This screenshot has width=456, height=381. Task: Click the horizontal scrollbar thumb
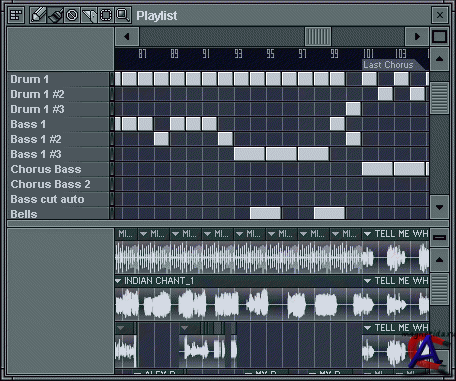[318, 36]
